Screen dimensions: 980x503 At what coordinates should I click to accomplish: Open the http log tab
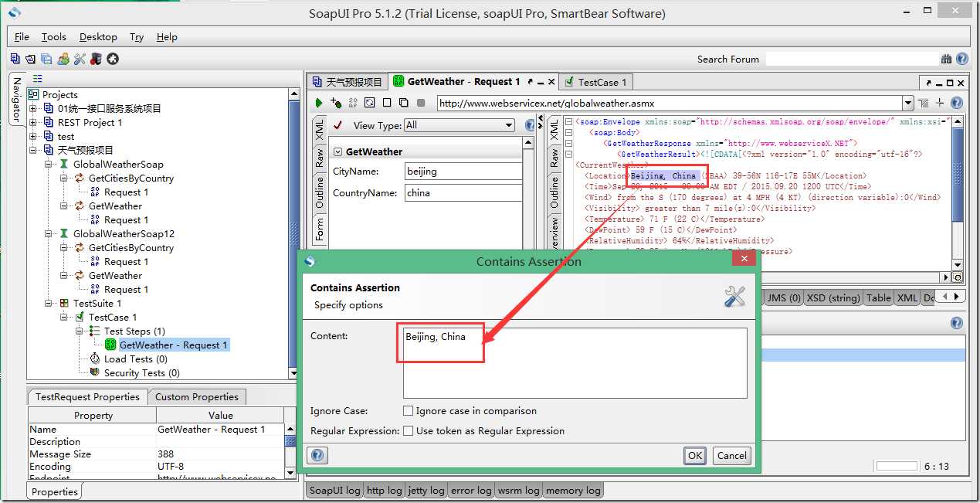click(x=385, y=491)
